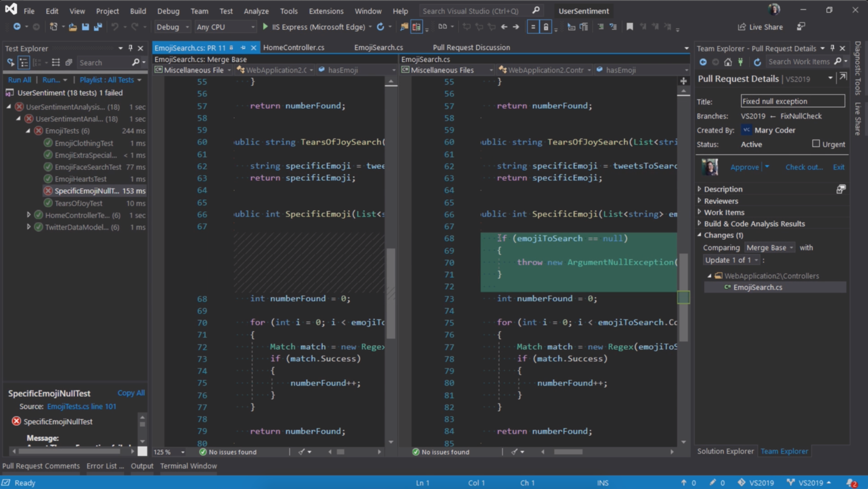
Task: Click the EmojiTests.cs line 101 link
Action: click(82, 406)
